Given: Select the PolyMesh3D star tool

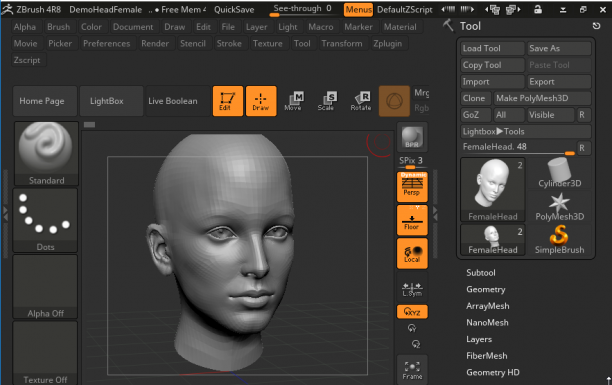Looking at the screenshot, I should [559, 207].
